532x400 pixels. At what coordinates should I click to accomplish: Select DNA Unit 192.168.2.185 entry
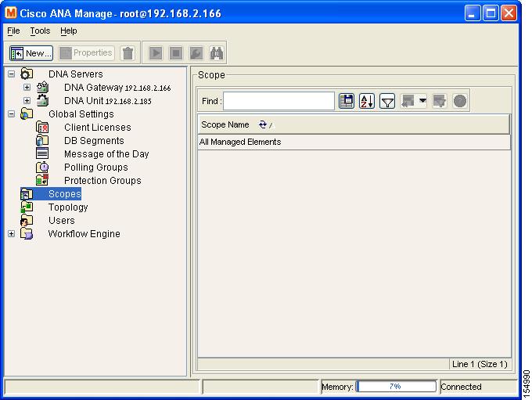click(108, 101)
